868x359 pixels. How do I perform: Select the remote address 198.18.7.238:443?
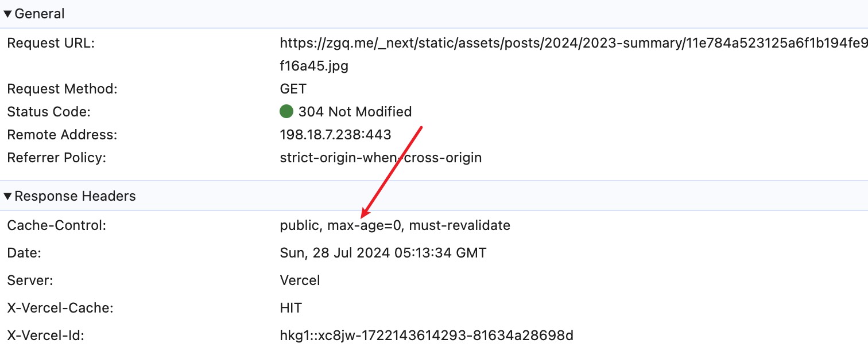click(x=335, y=135)
